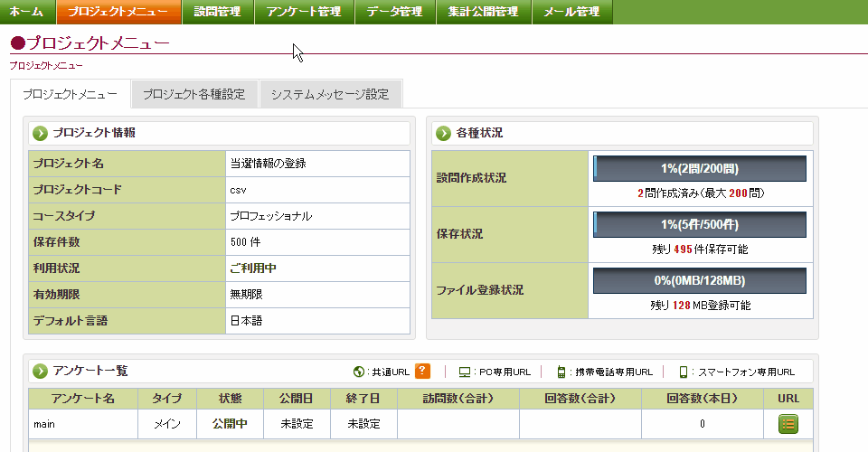Click the プロジェクトメニュー breadcrumb link

coord(46,66)
